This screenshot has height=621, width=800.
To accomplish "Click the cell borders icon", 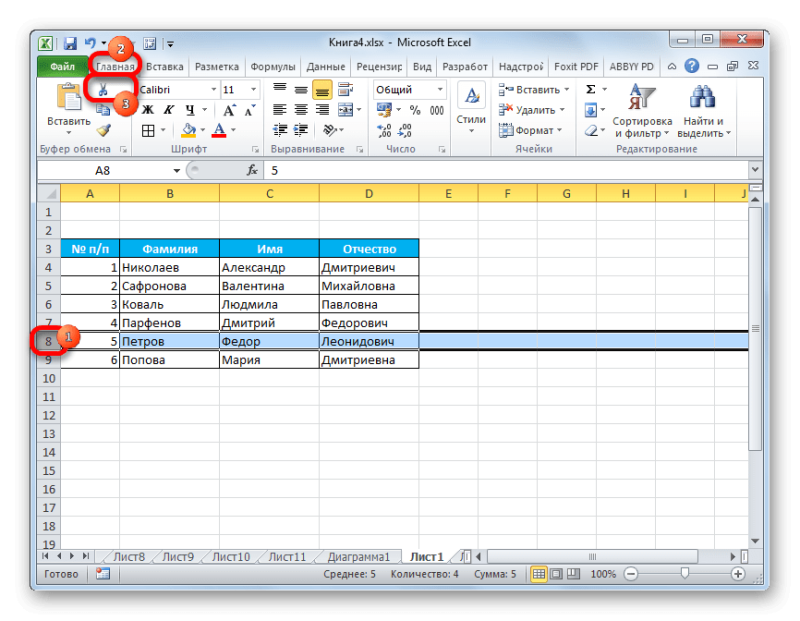I will click(x=148, y=131).
